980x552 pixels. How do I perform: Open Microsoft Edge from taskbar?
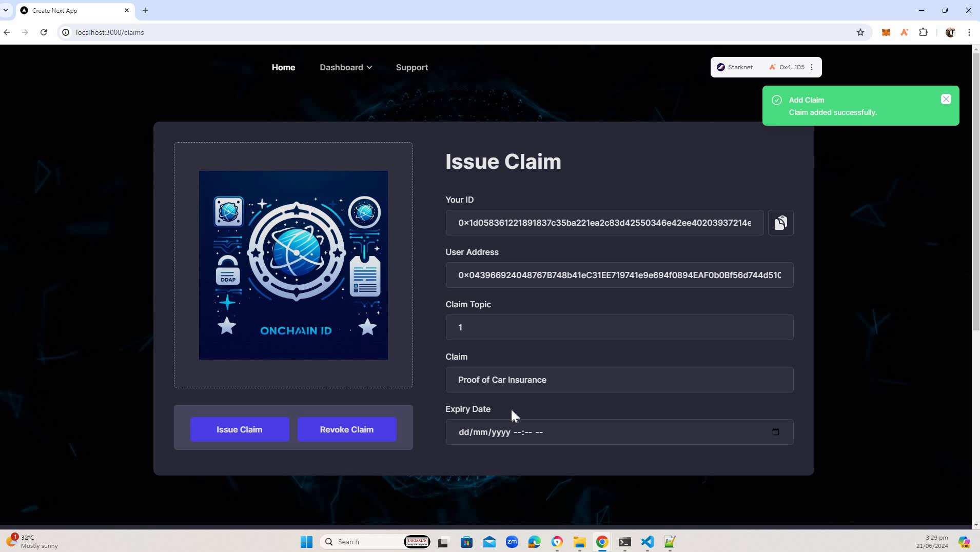[535, 542]
